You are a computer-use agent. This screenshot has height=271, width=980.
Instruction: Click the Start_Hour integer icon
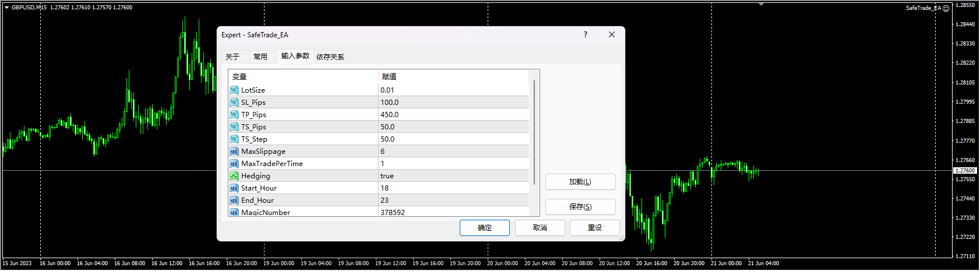pyautogui.click(x=234, y=188)
